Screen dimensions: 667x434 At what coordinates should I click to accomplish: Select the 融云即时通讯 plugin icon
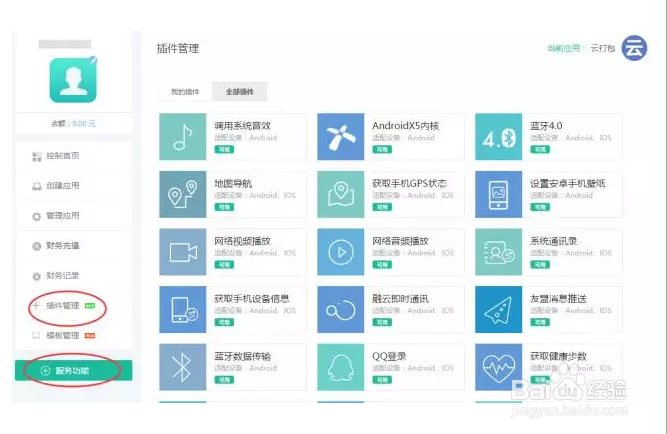click(x=340, y=309)
